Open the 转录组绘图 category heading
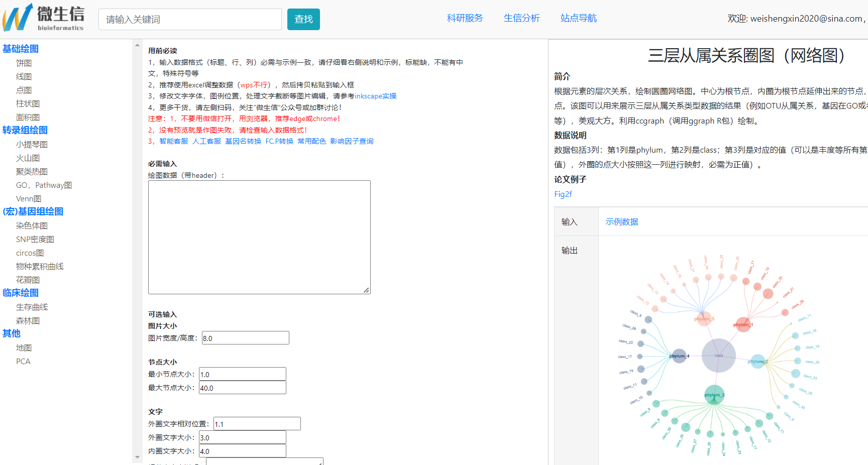The image size is (868, 465). pos(25,130)
